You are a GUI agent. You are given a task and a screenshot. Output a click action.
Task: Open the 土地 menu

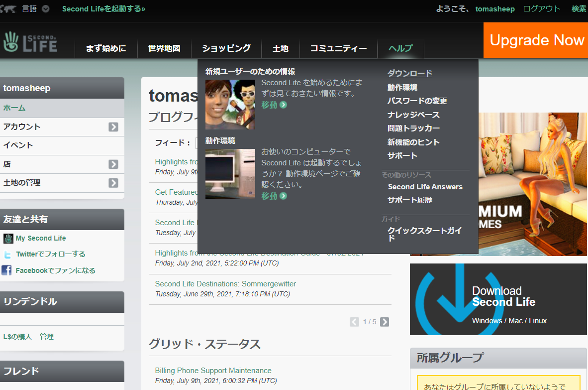coord(281,48)
